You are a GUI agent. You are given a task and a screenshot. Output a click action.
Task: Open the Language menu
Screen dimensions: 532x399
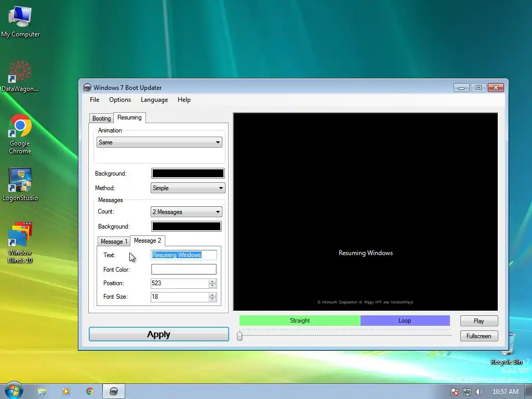(154, 100)
